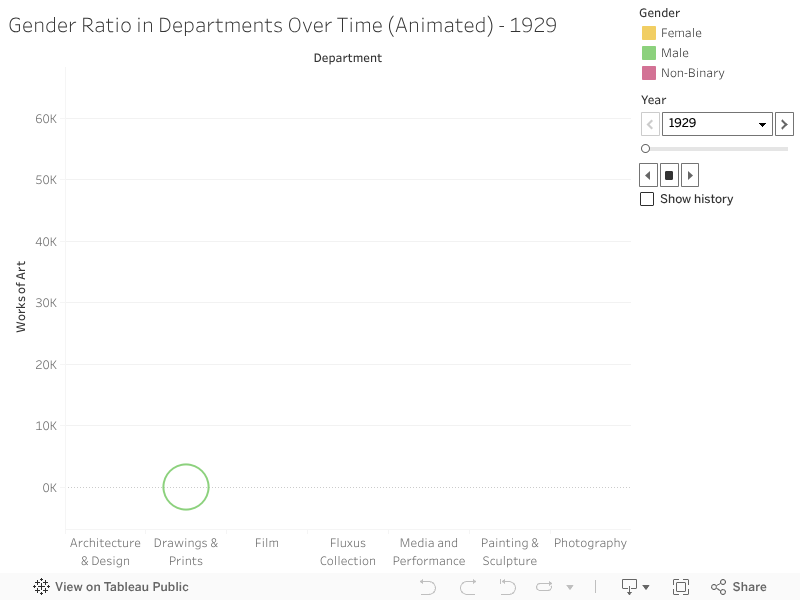Expand dropdown arrow next to Refresh icon
800x600 pixels.
coord(570,587)
